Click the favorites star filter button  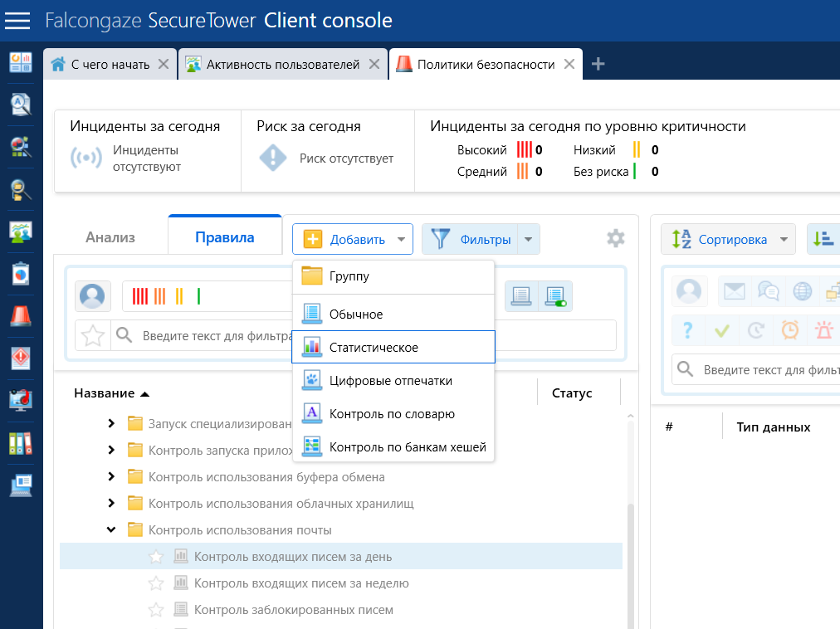93,335
